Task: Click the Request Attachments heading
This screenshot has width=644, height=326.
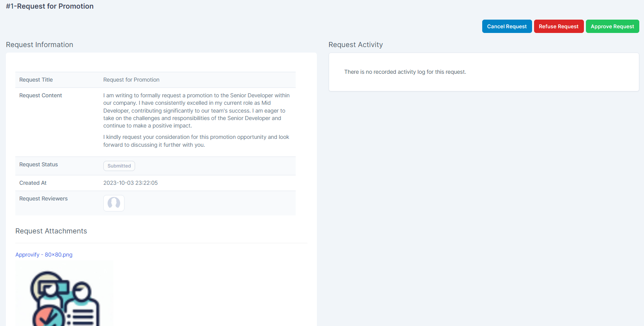Action: coord(51,231)
